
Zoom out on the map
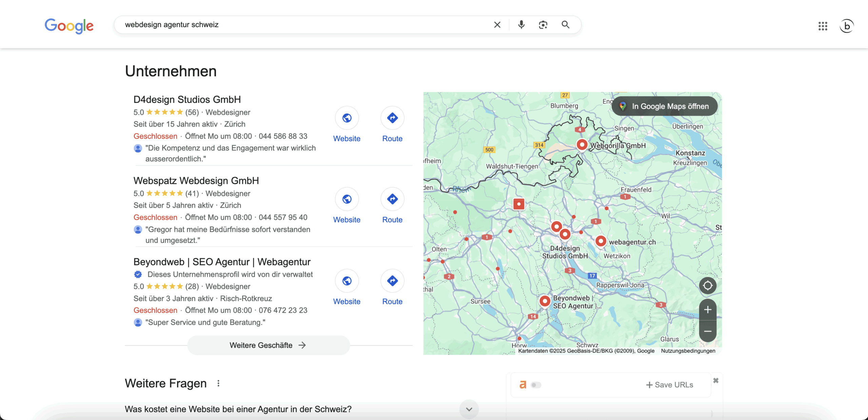coord(708,331)
